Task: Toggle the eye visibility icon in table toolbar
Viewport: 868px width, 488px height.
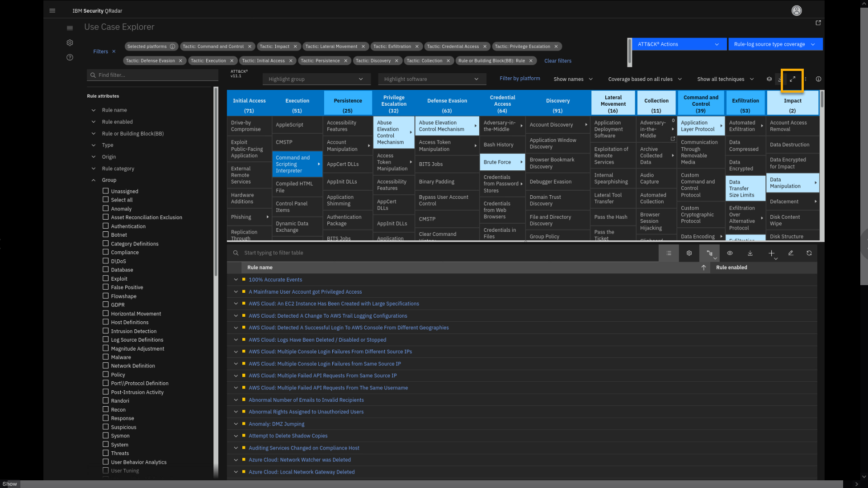Action: pos(730,253)
